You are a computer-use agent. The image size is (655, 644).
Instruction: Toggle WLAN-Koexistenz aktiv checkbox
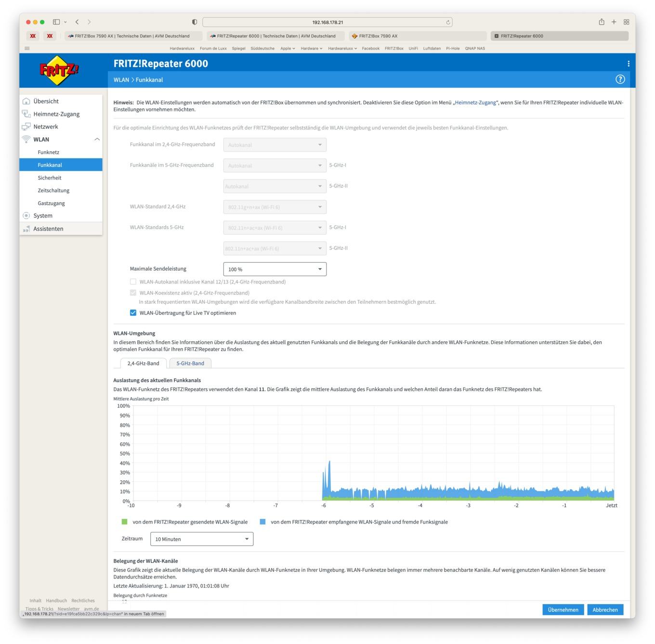click(x=133, y=293)
